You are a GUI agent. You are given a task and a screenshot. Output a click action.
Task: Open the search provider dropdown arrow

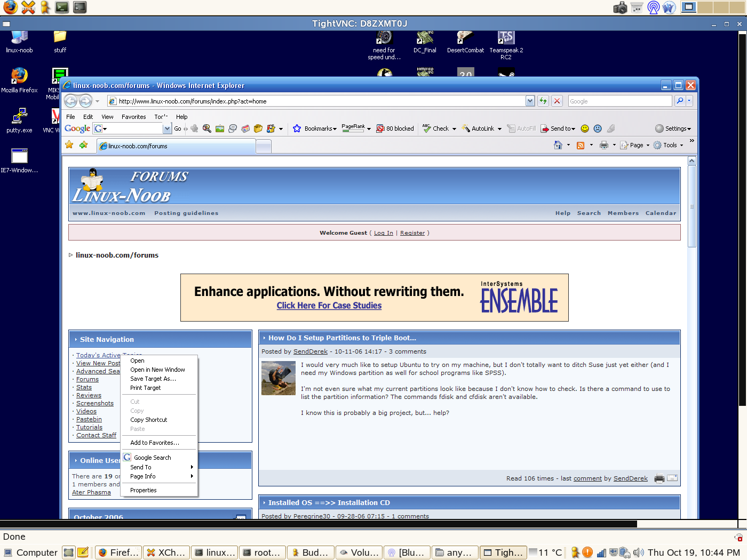[x=689, y=101]
